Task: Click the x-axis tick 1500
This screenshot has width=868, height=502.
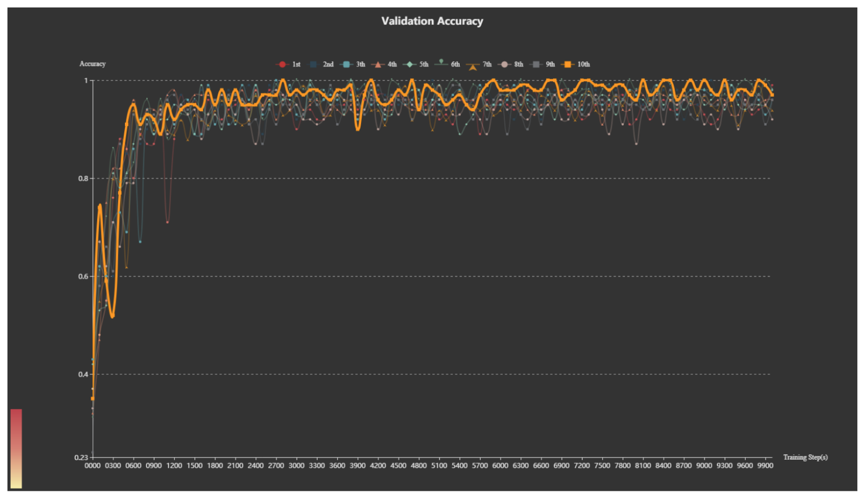Action: [194, 466]
